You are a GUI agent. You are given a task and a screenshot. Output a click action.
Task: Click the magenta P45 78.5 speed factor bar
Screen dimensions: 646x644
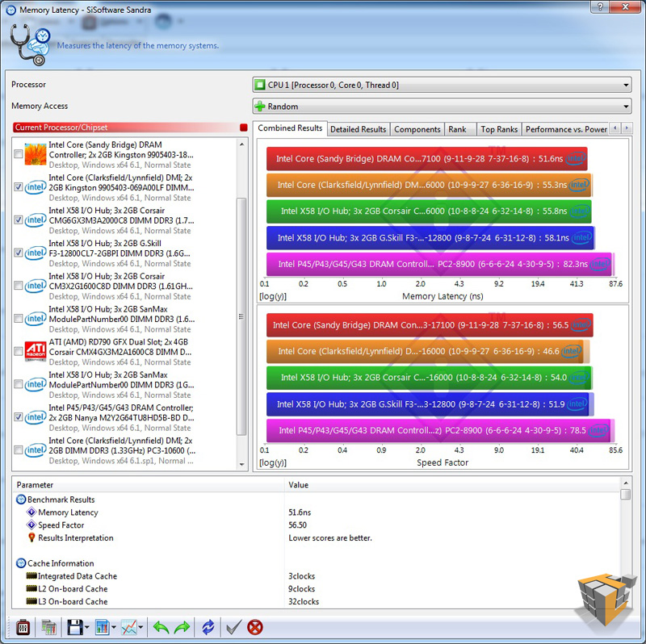point(439,430)
